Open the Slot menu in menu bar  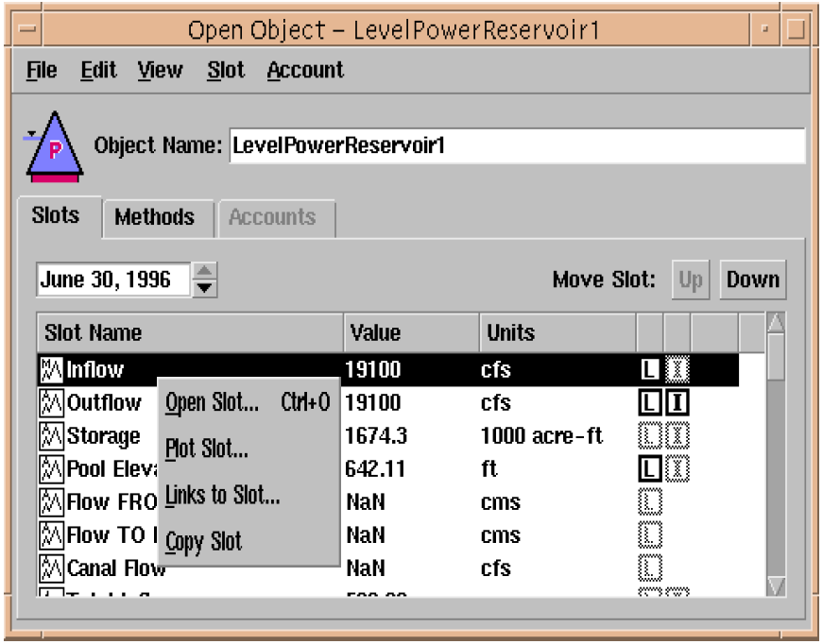(226, 71)
